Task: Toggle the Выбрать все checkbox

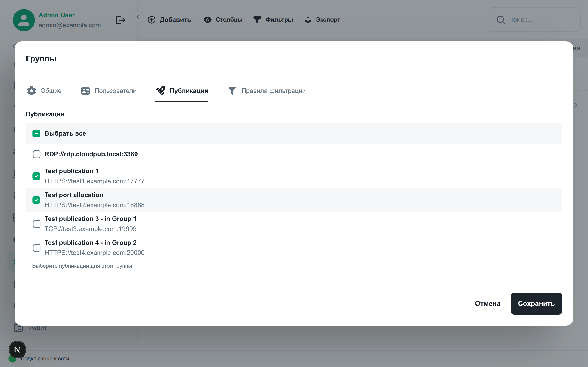Action: [37, 133]
